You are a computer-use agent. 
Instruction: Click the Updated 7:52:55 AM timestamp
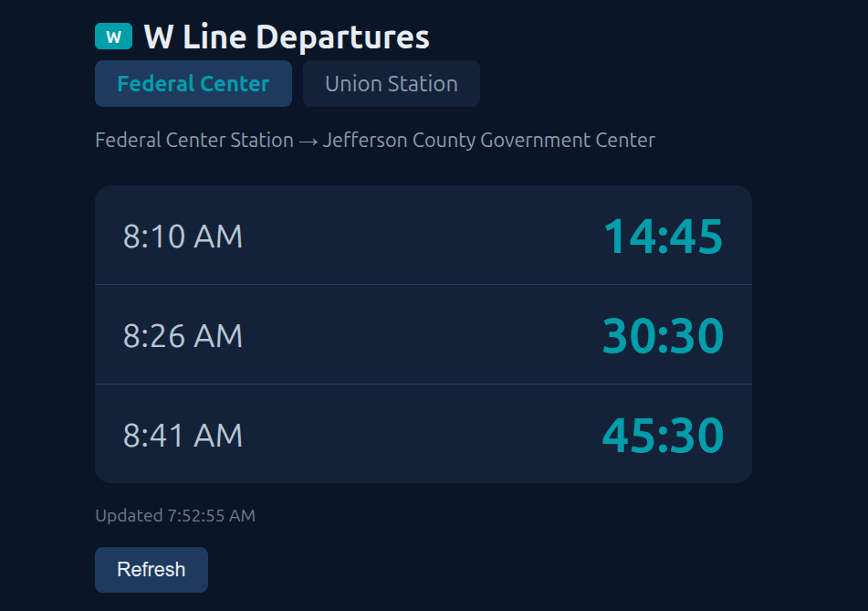[x=174, y=515]
